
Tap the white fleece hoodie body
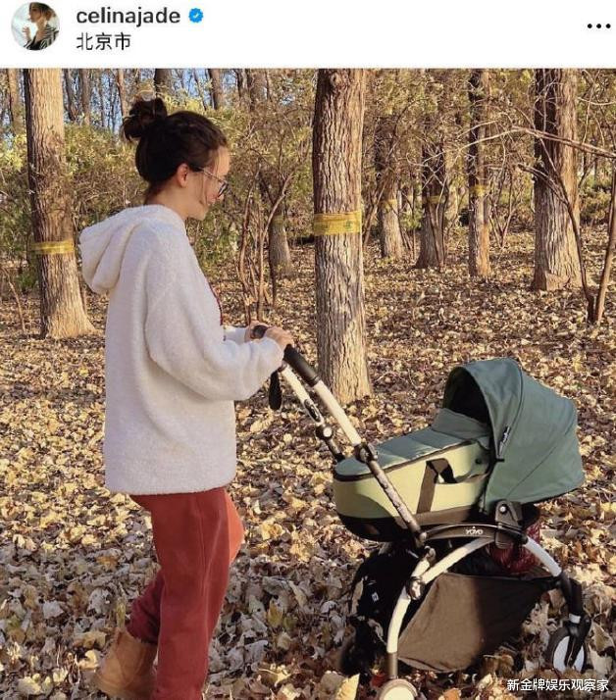tap(175, 357)
